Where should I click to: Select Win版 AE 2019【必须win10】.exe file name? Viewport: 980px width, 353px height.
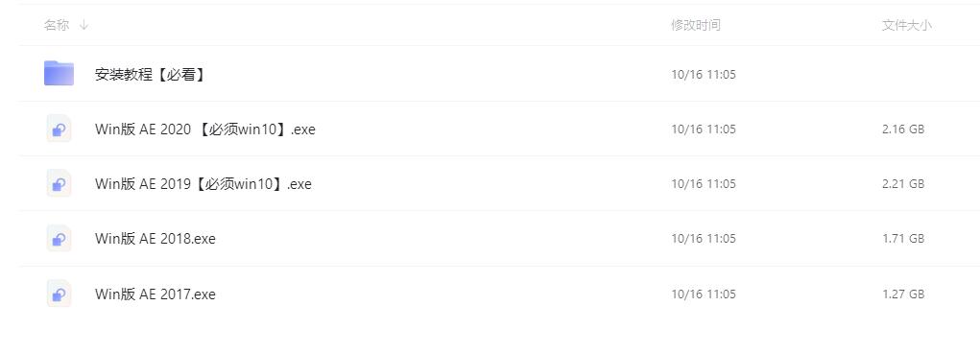pyautogui.click(x=203, y=184)
